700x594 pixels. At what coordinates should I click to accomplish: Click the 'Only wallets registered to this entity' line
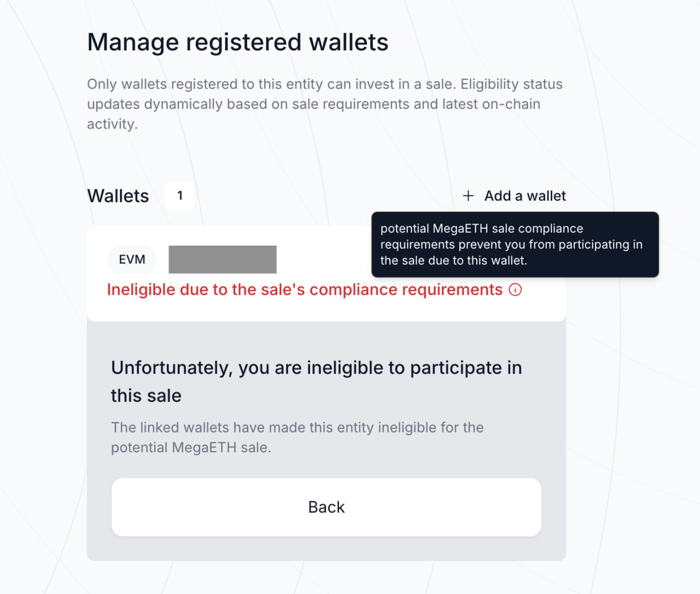pos(324,84)
